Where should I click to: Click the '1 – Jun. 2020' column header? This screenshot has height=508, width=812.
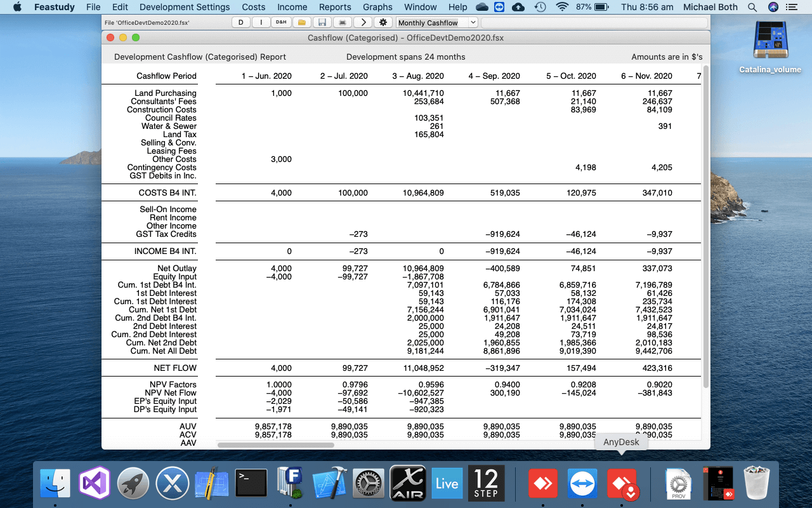[x=266, y=76]
